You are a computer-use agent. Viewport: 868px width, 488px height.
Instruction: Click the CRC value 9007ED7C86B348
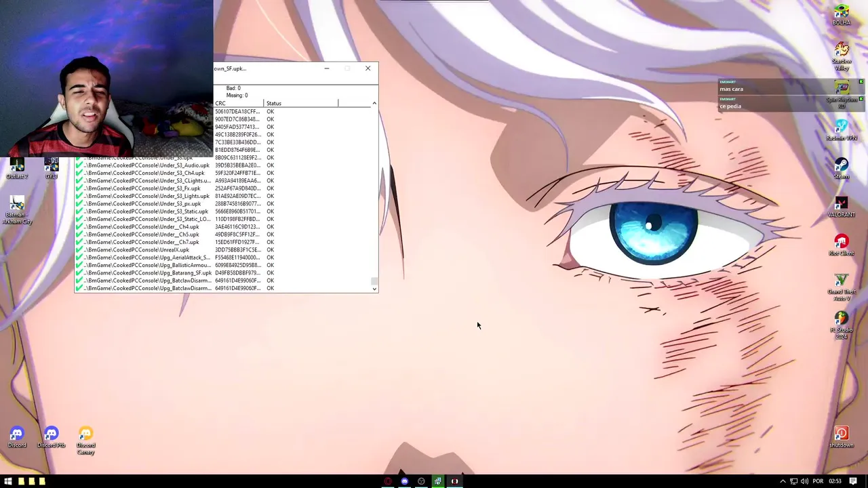tap(237, 119)
